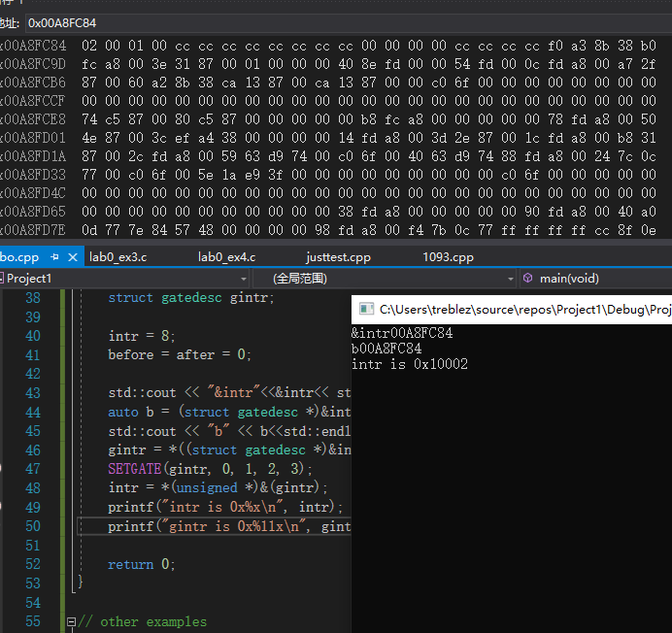Click memory row address 0x00A8FCE8
Screen dimensions: 672x633
coord(33,119)
